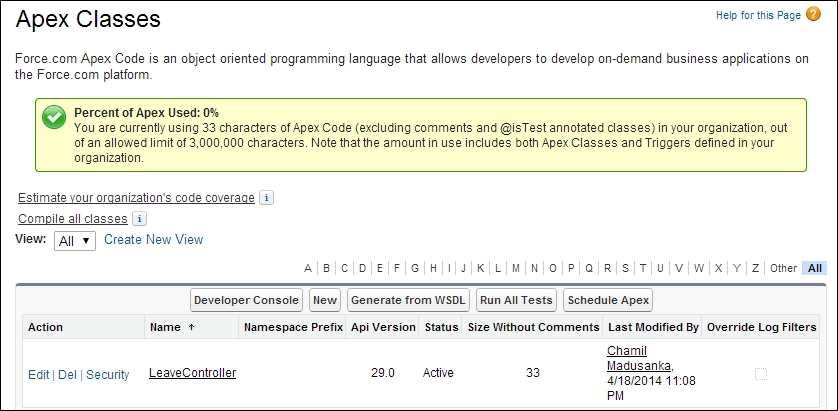Click info icon beside Compile all classes
838x411 pixels.
[139, 219]
